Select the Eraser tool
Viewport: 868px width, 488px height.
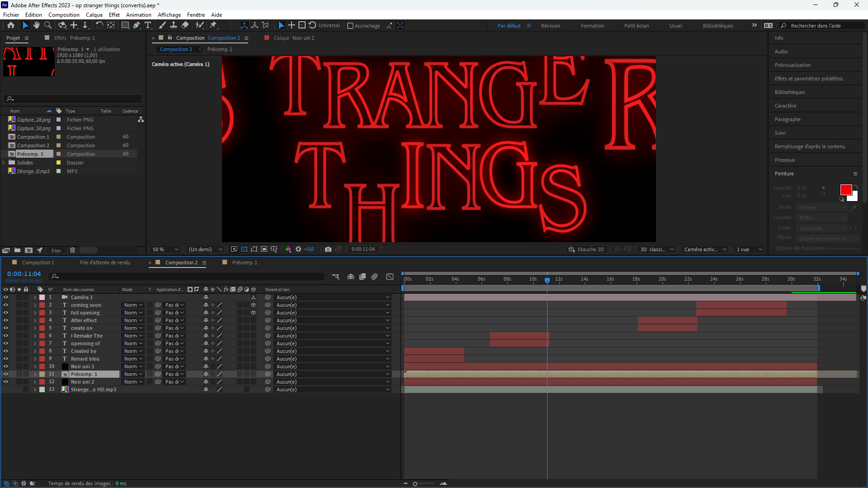(185, 25)
